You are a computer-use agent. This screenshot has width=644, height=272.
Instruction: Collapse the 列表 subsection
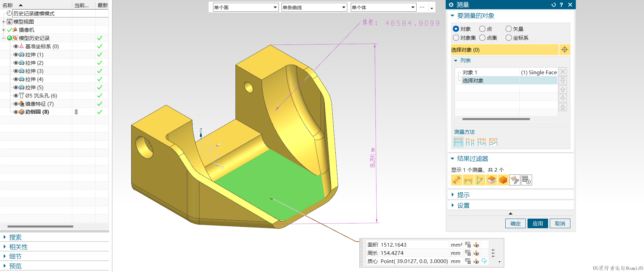(x=456, y=61)
